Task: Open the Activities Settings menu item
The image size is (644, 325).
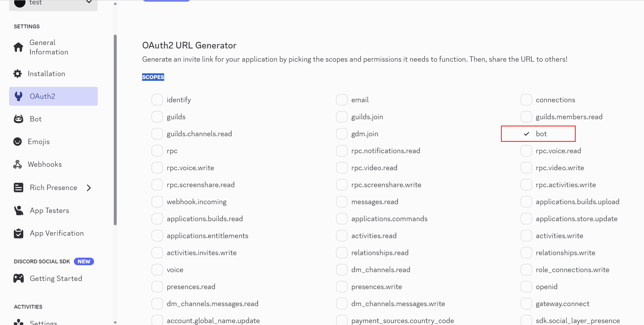Action: [x=43, y=322]
